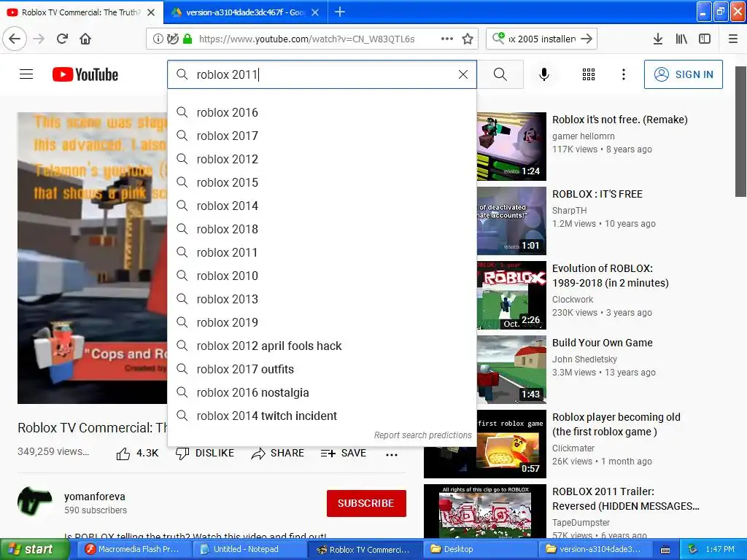Bookmark this page with the star icon

(468, 39)
